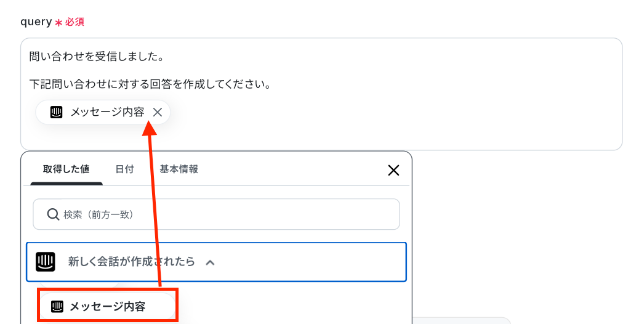The image size is (644, 324).
Task: Click the query field label
Action: (x=36, y=22)
